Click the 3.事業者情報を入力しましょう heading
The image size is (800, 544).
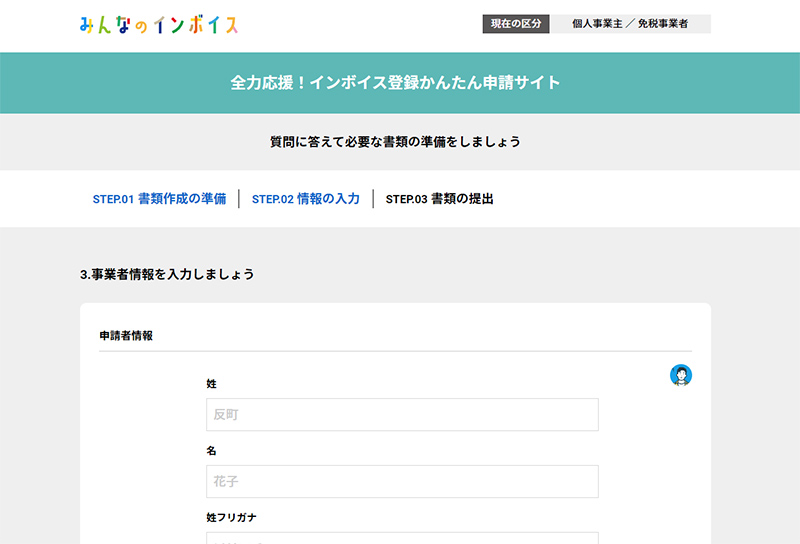point(167,274)
